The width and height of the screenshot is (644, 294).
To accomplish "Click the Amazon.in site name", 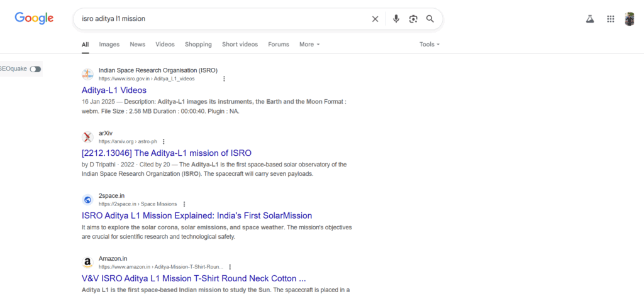I will 113,258.
